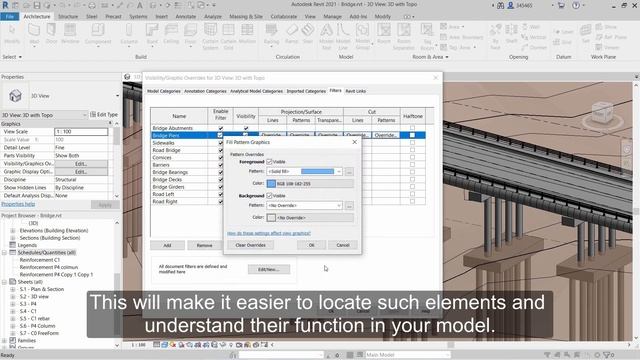Select the Room Separator tool

pos(404,36)
